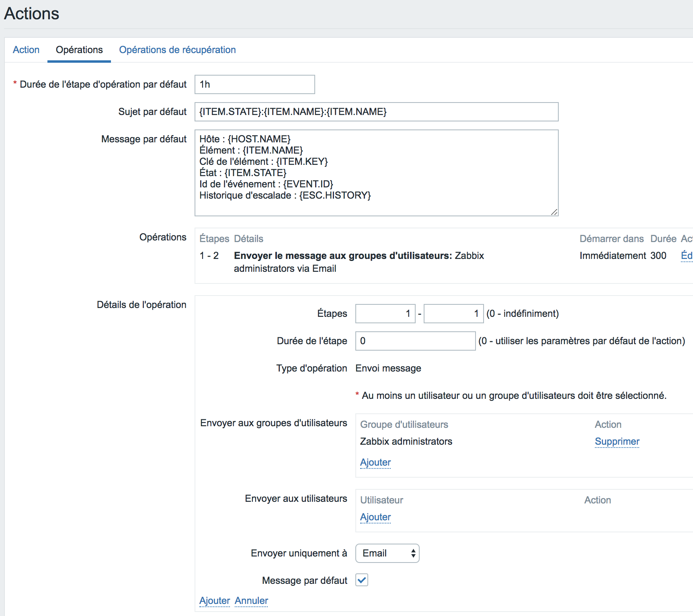Click the Envoyer le message operation details text
The width and height of the screenshot is (693, 616).
(x=359, y=262)
